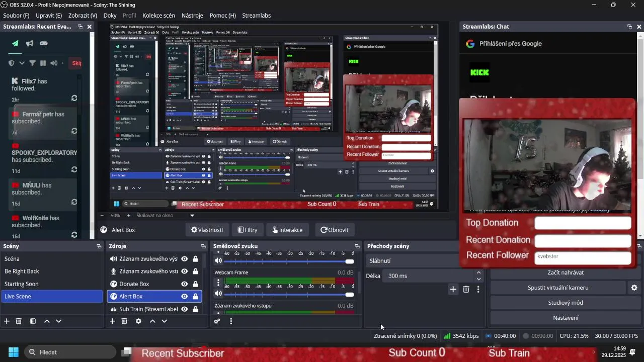Undock the Směšovač zvuku panel
This screenshot has height=362, width=644.
pyautogui.click(x=357, y=246)
